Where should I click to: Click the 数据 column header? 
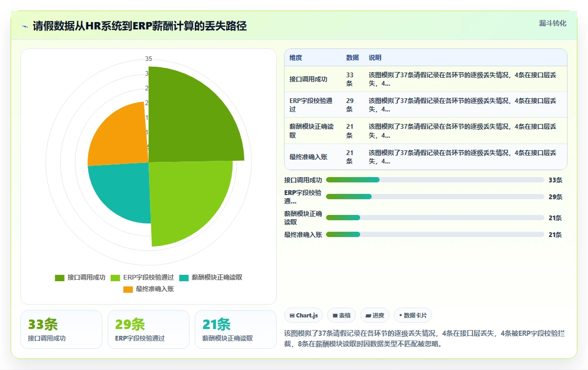coord(352,58)
